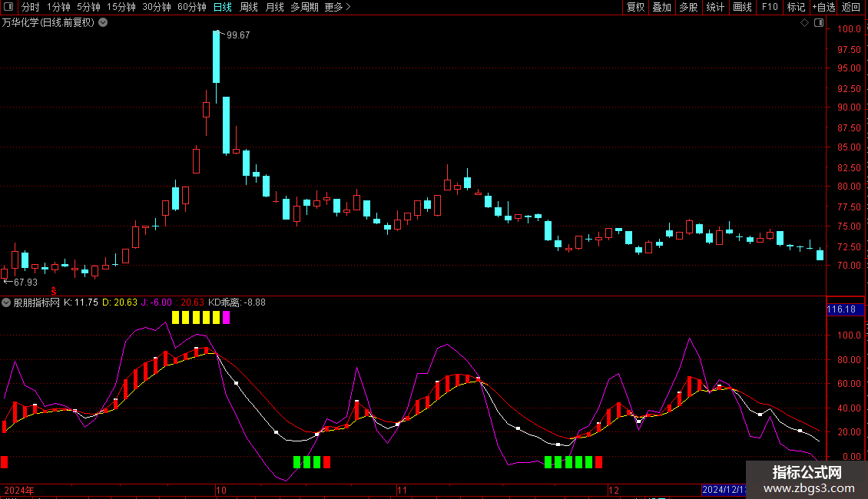Click the 2024/12/1 date cursor label
Image resolution: width=868 pixels, height=499 pixels.
pyautogui.click(x=724, y=490)
